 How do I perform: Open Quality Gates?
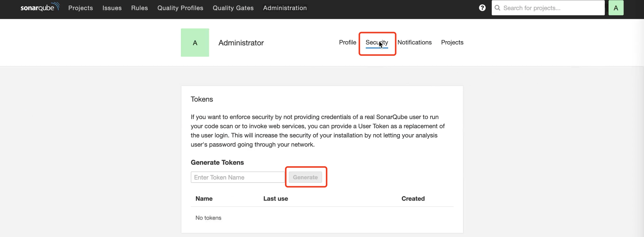pyautogui.click(x=233, y=8)
